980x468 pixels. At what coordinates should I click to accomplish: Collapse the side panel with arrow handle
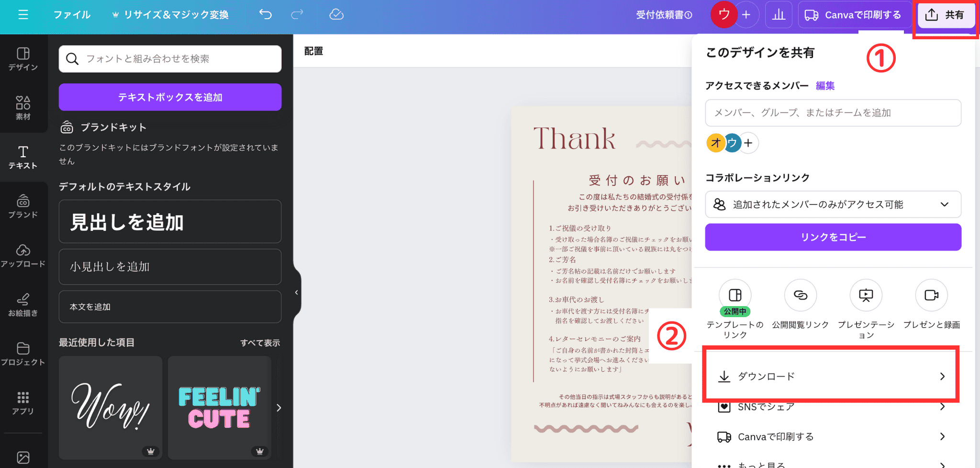click(x=297, y=292)
